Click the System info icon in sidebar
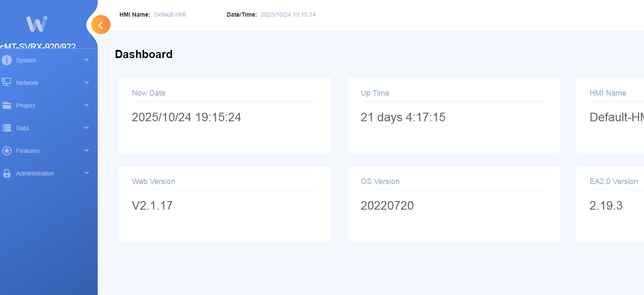Image resolution: width=644 pixels, height=295 pixels. tap(7, 60)
